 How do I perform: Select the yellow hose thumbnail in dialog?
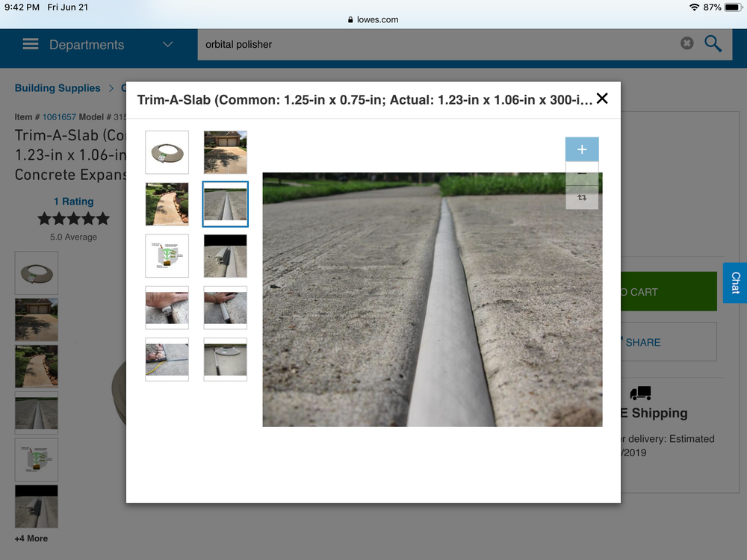[167, 360]
